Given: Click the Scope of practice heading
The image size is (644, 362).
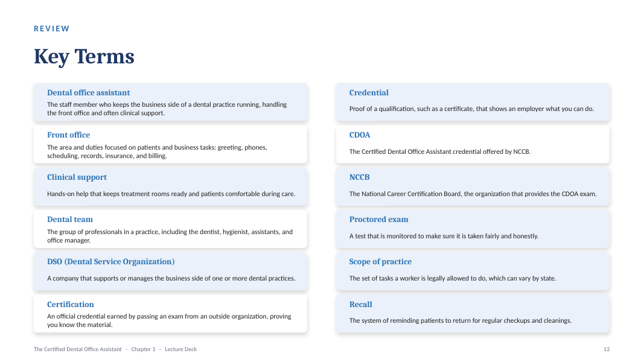Looking at the screenshot, I should coord(380,262).
